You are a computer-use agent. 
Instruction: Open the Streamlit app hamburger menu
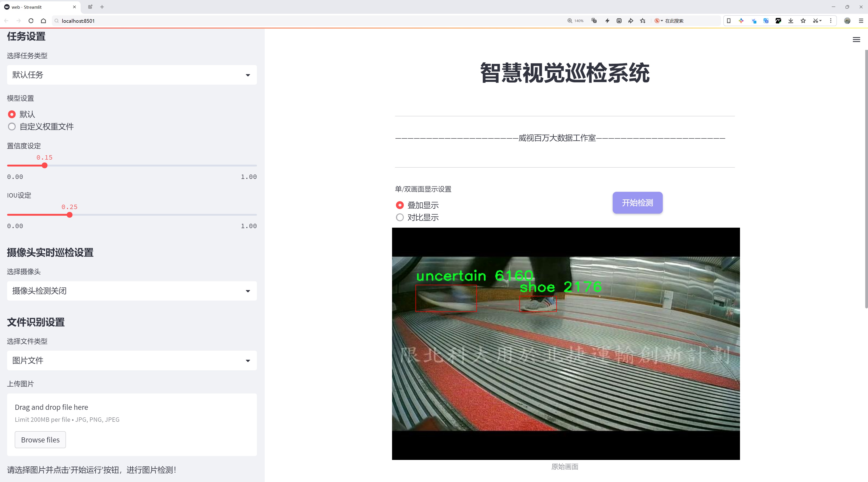pyautogui.click(x=856, y=40)
